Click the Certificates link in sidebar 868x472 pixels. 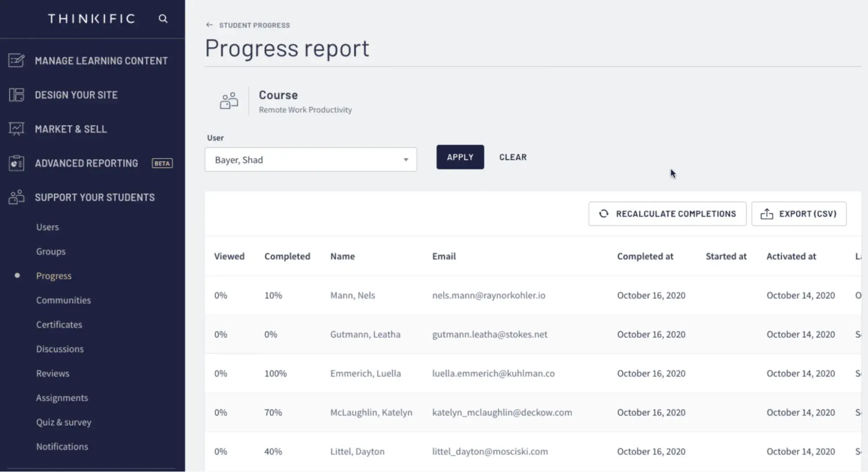pyautogui.click(x=59, y=324)
